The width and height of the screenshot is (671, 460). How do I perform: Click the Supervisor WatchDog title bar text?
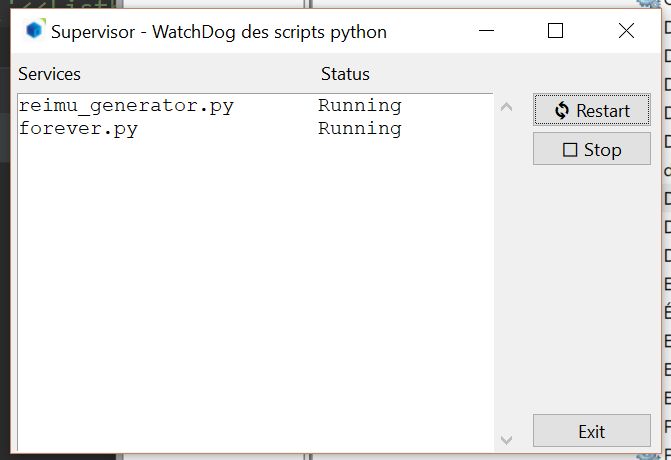click(x=219, y=32)
